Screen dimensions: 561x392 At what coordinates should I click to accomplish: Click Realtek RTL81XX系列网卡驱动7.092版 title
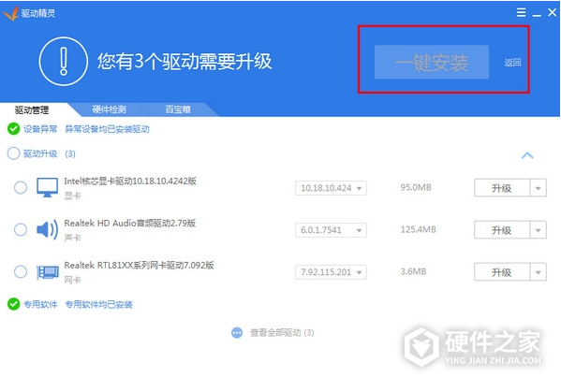point(139,265)
